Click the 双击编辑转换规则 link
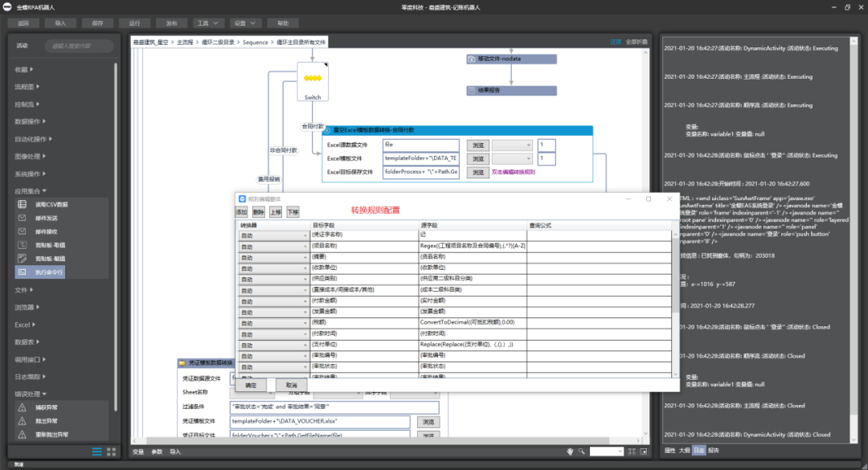 point(513,172)
